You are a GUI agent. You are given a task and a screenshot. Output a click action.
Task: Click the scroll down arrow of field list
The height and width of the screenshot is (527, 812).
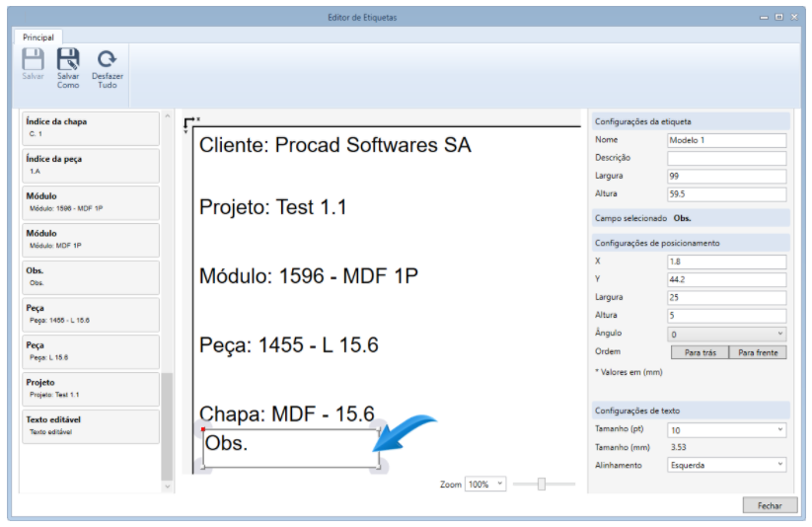[167, 487]
